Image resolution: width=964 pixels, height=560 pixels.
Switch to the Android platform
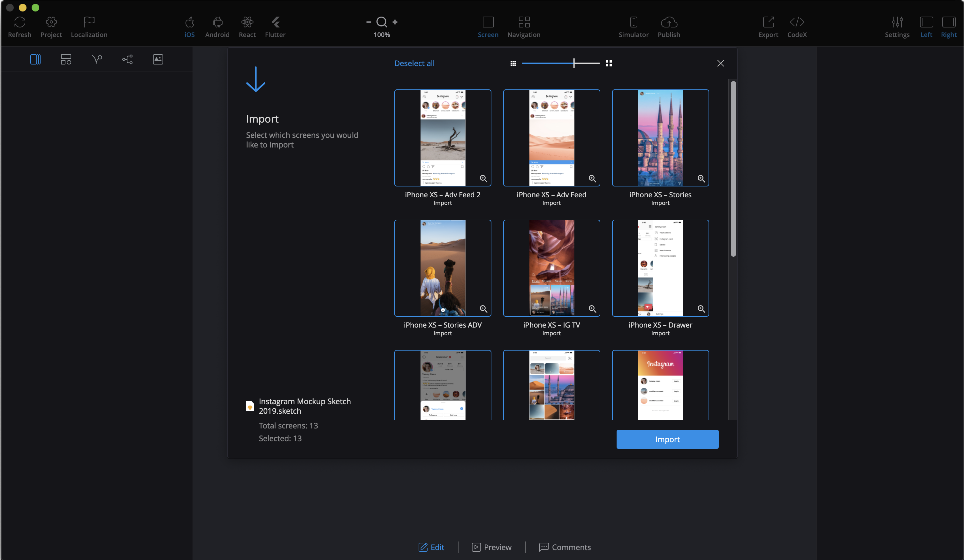217,26
